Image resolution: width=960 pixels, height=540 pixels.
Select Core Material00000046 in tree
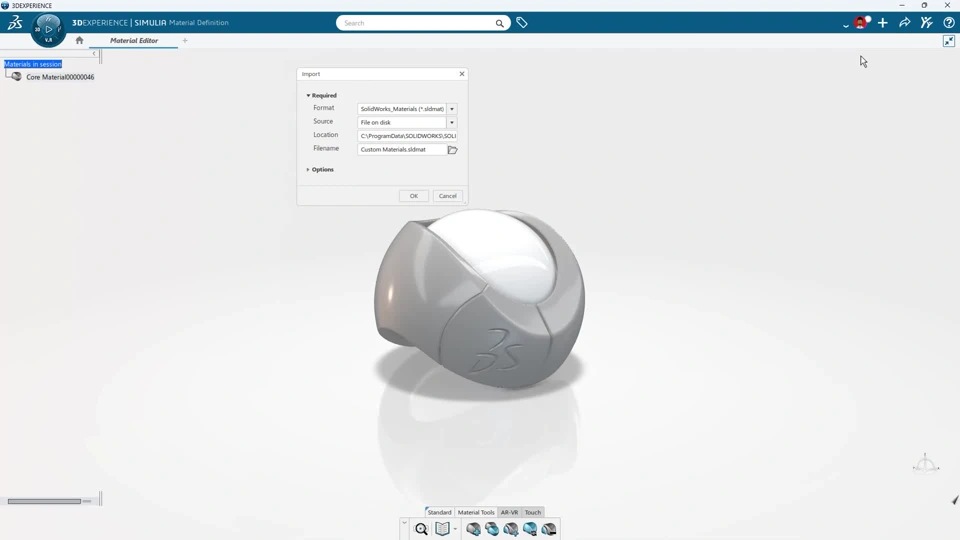pos(60,77)
